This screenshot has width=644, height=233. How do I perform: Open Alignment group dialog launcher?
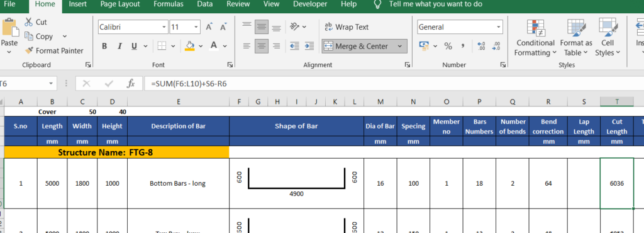coord(408,65)
